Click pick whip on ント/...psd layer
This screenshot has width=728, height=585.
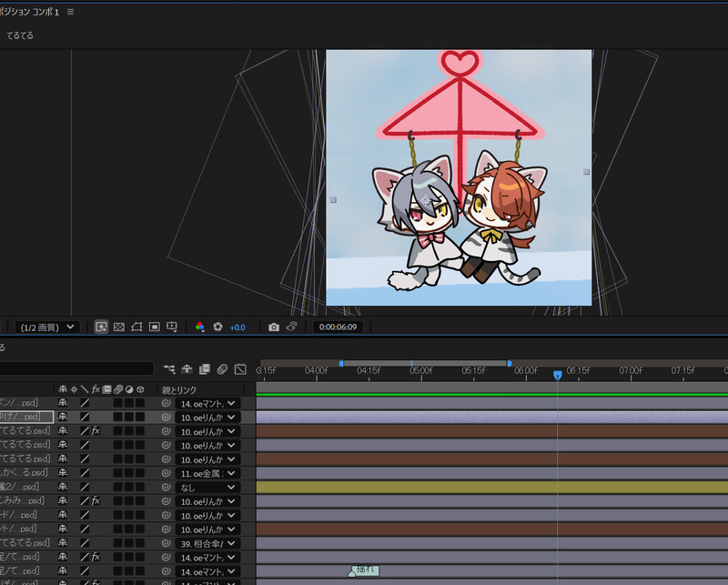[x=166, y=529]
